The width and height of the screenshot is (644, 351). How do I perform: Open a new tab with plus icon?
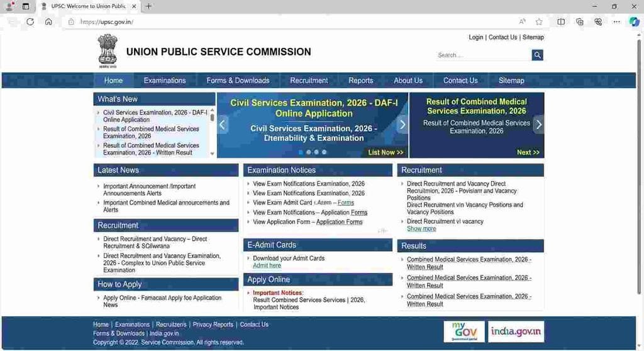148,6
